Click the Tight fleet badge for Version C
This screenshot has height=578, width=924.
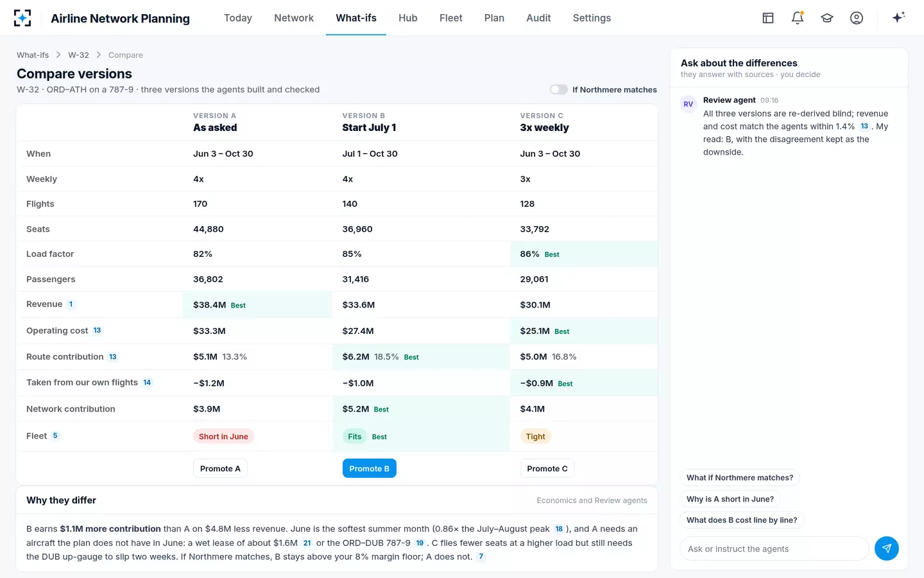536,437
